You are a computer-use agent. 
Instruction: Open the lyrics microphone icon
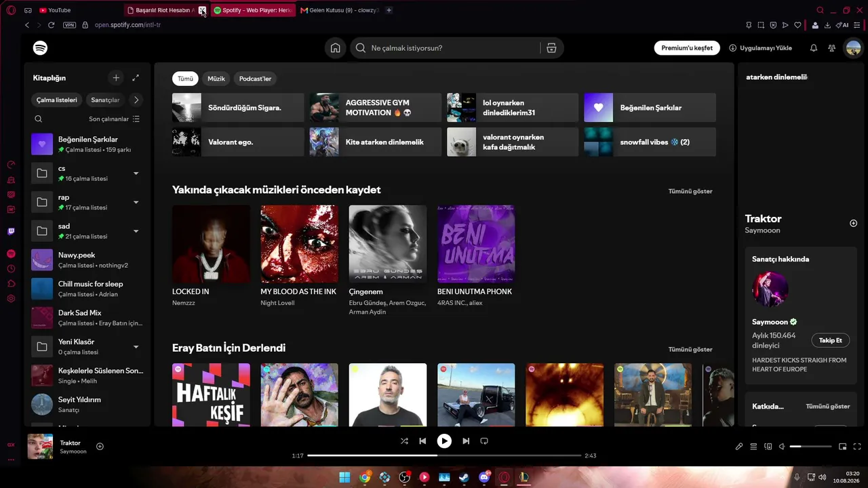739,447
